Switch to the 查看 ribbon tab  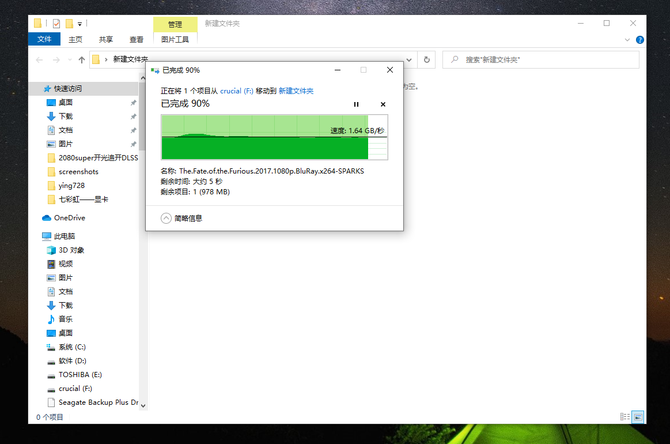136,40
